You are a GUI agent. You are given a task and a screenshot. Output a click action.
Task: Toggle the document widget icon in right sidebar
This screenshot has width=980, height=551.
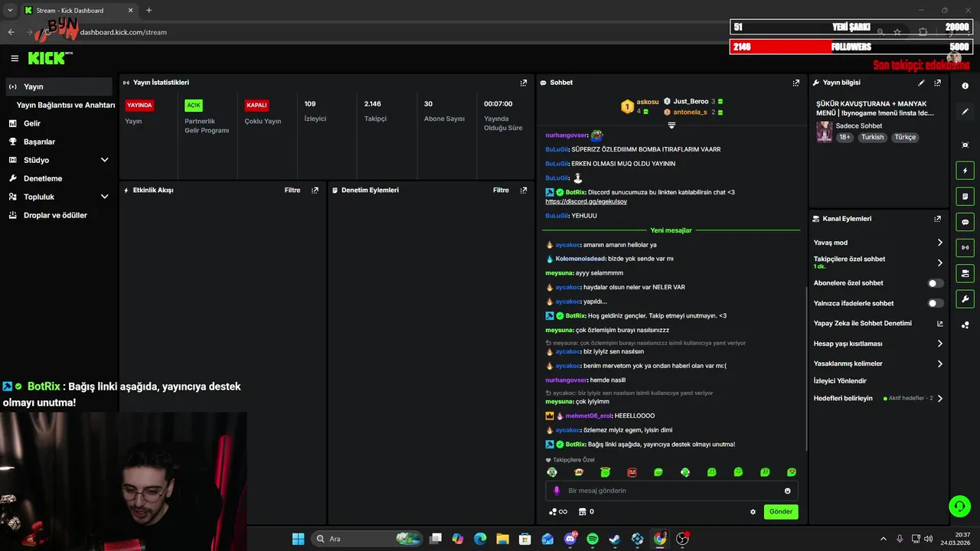coord(965,197)
